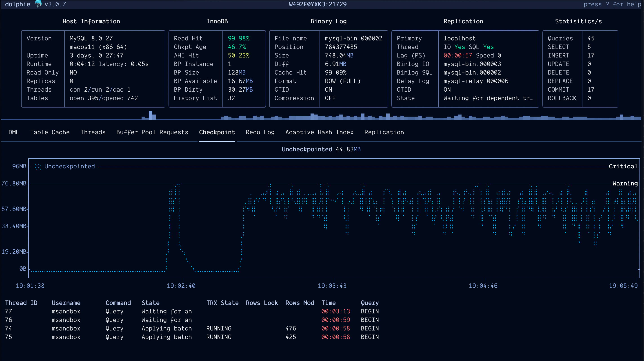Click the InnoDB panel title
Image resolution: width=644 pixels, height=361 pixels.
pos(217,21)
